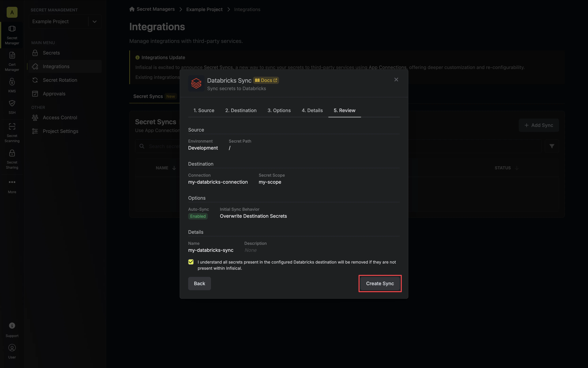Sort by STATUS arrow icon
Viewport: 588px width, 368px height.
click(x=517, y=168)
